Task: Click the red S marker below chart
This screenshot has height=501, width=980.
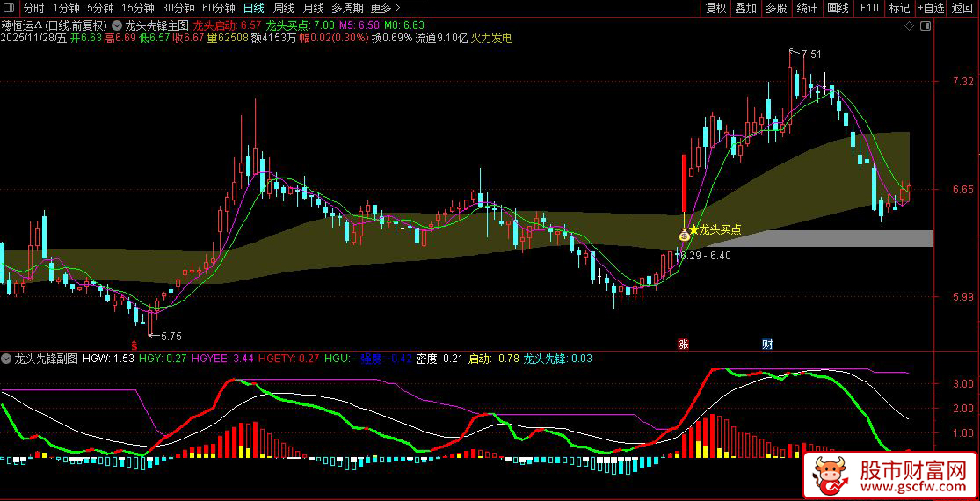Action: pyautogui.click(x=134, y=345)
